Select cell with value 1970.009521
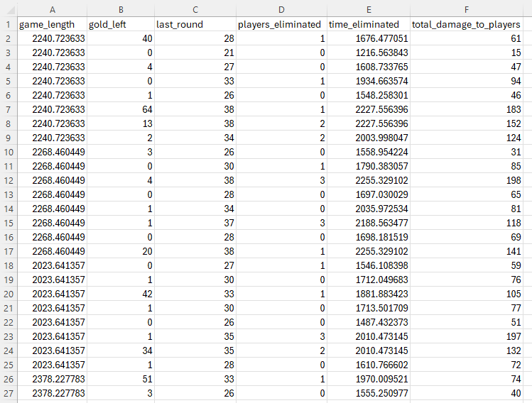This screenshot has height=403, width=532. [369, 379]
